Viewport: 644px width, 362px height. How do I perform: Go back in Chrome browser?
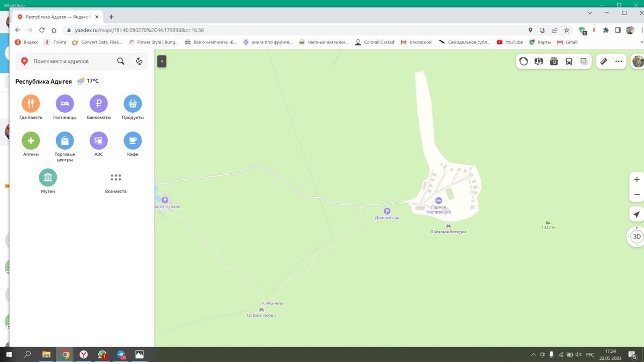coord(18,30)
